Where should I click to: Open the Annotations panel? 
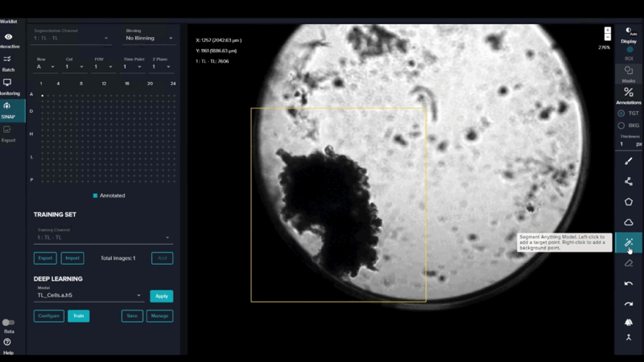coord(629,96)
